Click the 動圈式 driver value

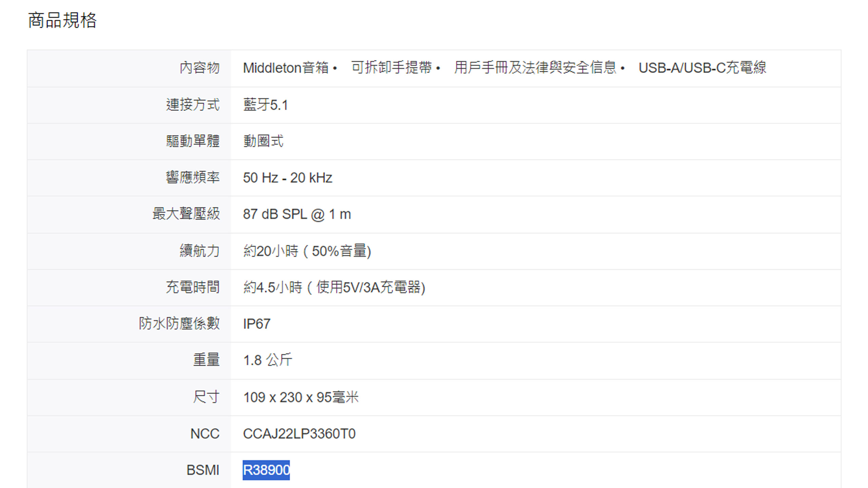pyautogui.click(x=263, y=141)
